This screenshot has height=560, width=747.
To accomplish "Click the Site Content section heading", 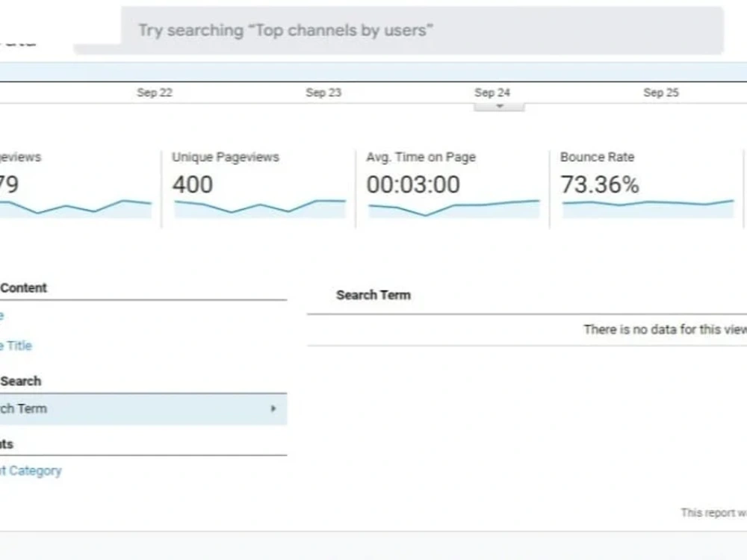I will 23,288.
